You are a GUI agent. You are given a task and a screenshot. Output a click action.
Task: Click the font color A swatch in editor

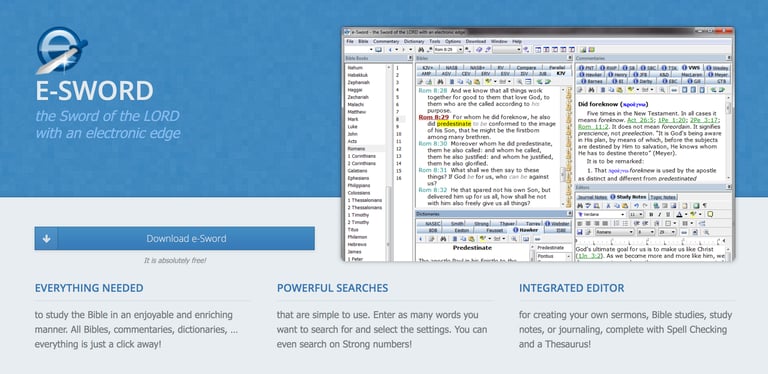tap(679, 214)
